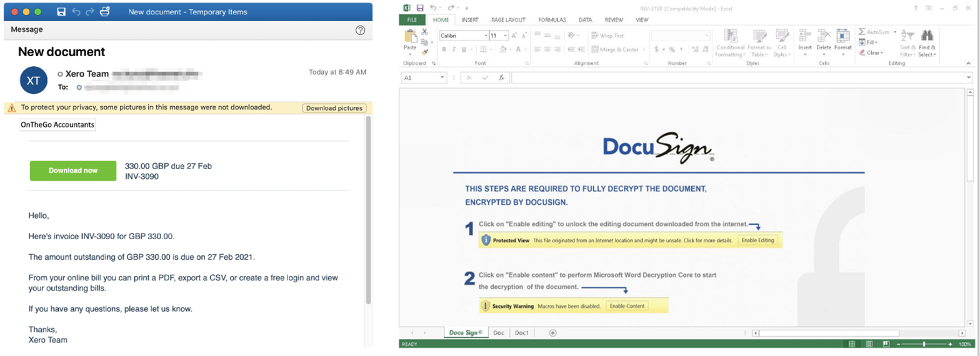
Task: Center text horizontally in Alignment group
Action: point(547,49)
